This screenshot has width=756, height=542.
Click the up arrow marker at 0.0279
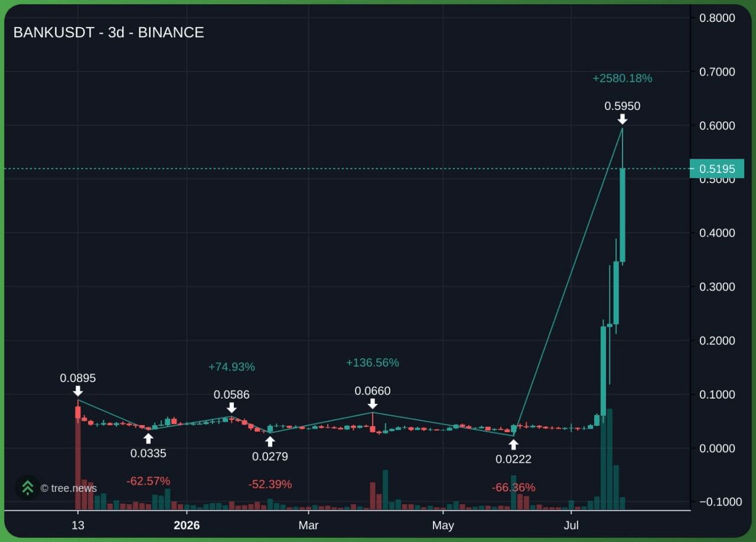270,441
